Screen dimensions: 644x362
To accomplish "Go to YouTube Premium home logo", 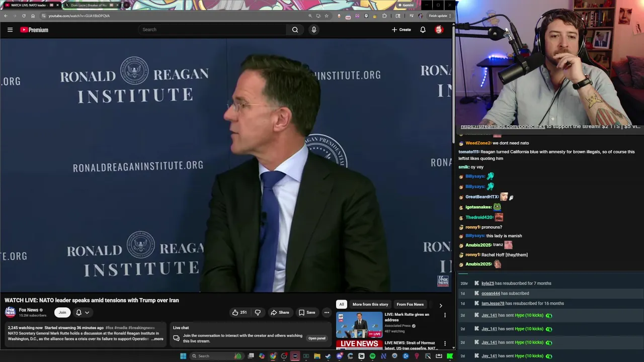I will click(34, 30).
